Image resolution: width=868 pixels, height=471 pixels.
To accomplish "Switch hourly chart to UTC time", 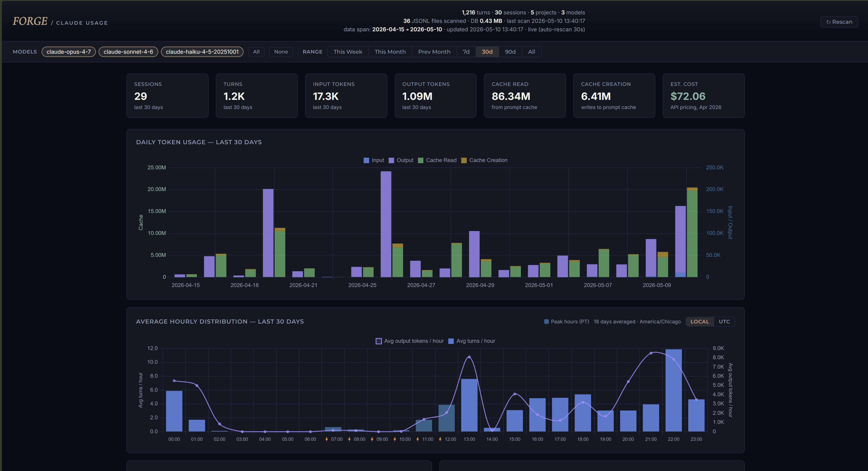I will click(724, 322).
